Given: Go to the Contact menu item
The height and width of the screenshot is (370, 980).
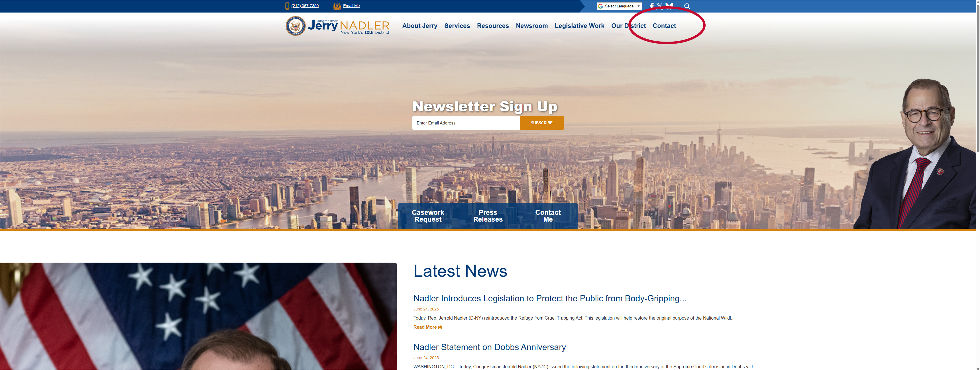Looking at the screenshot, I should click(664, 26).
